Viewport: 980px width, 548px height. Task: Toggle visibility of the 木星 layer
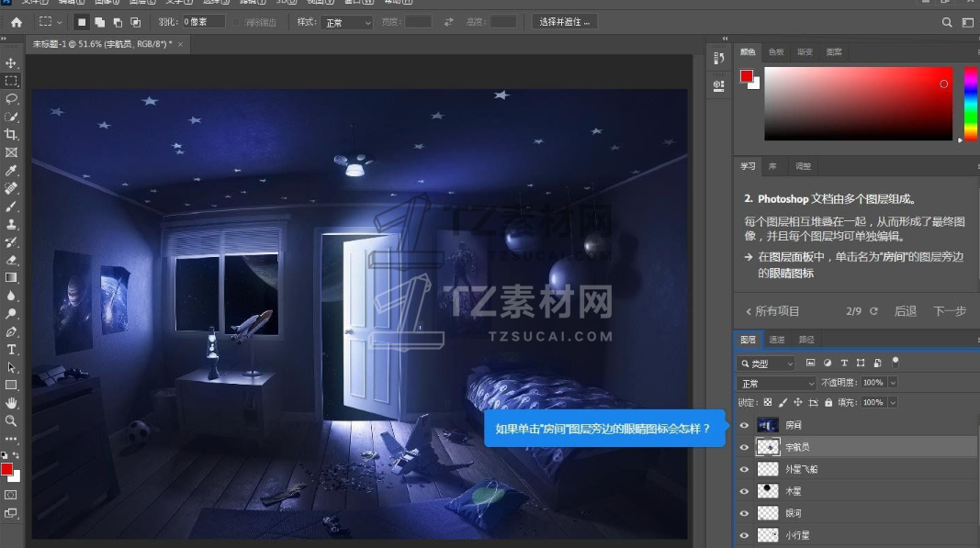point(744,491)
